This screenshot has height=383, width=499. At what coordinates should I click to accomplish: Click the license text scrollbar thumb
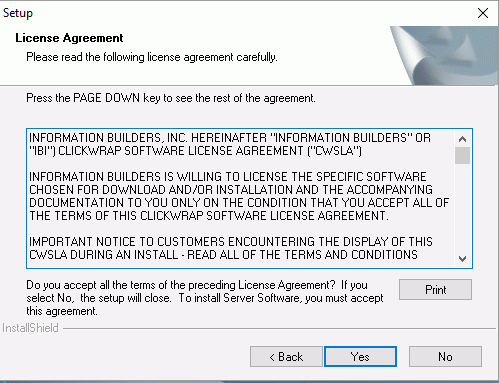point(462,155)
